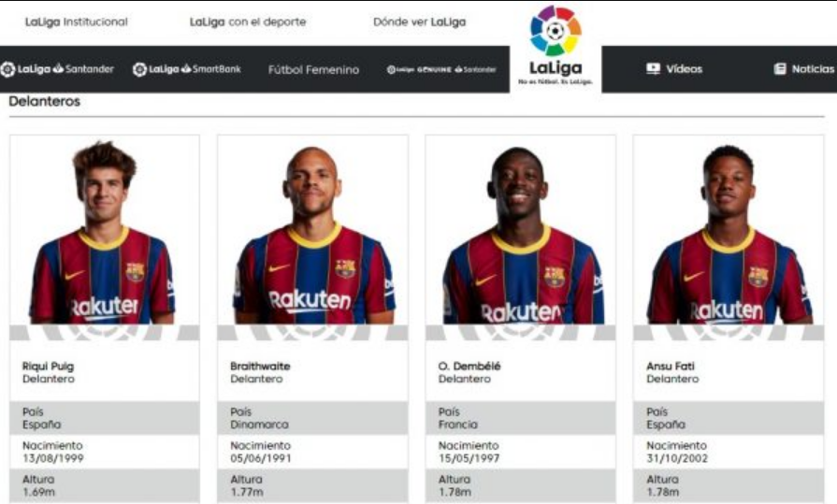Viewport: 837px width, 504px height.
Task: Open the Fútbol Femenino section
Action: tap(313, 69)
